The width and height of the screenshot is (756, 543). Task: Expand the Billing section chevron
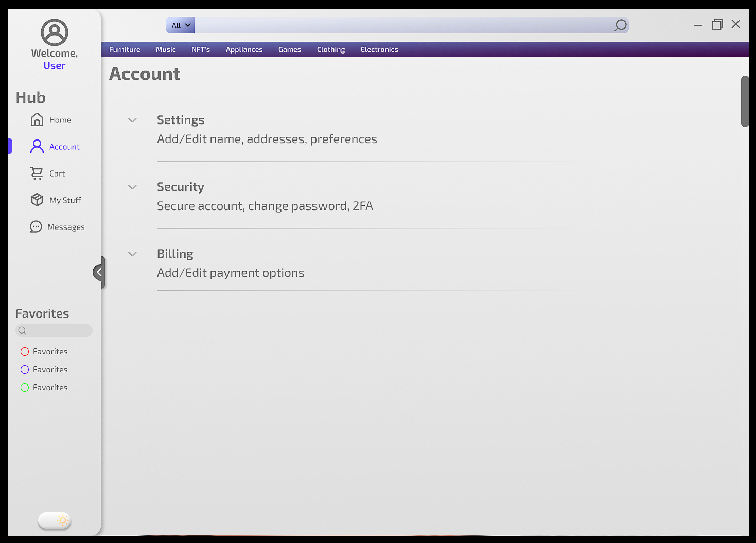[x=132, y=254]
